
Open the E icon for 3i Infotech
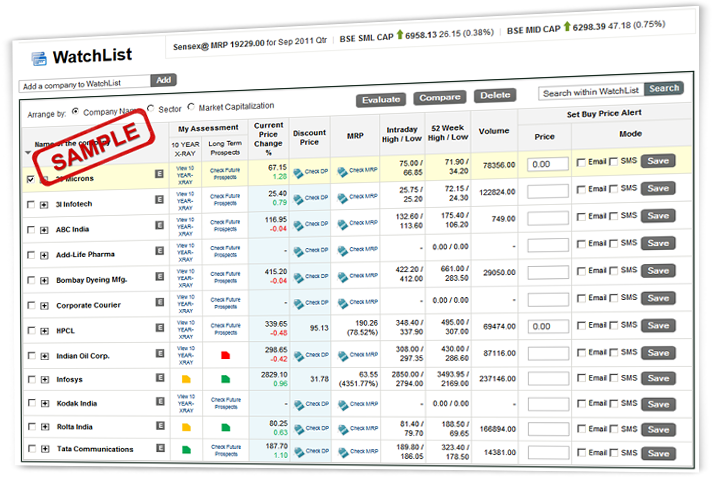(x=159, y=199)
